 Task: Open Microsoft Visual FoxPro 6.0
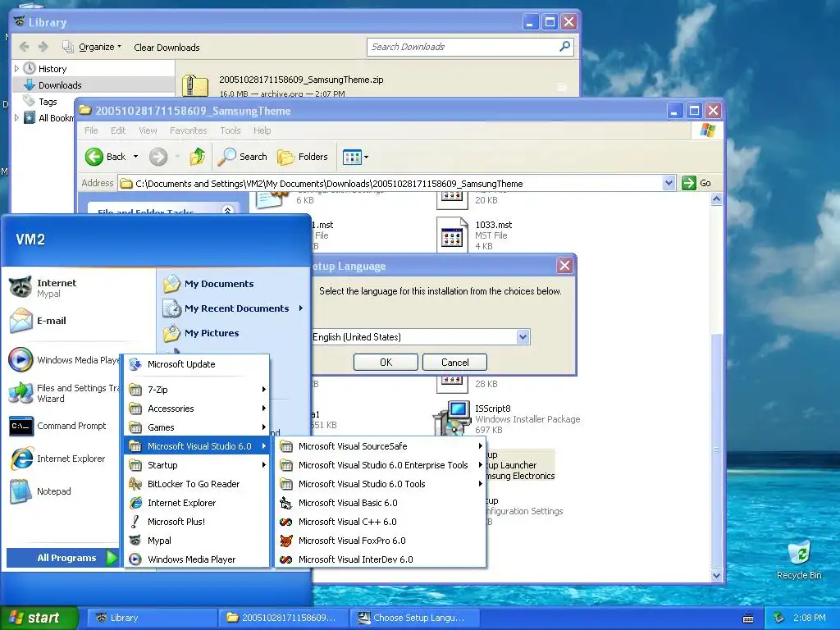click(x=381, y=541)
